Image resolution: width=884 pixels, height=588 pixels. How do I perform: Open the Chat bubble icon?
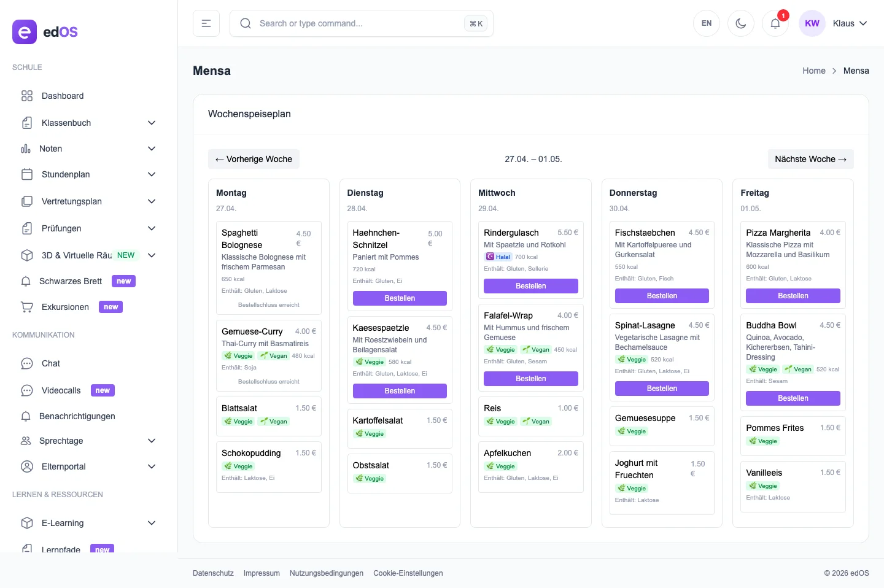(x=27, y=363)
